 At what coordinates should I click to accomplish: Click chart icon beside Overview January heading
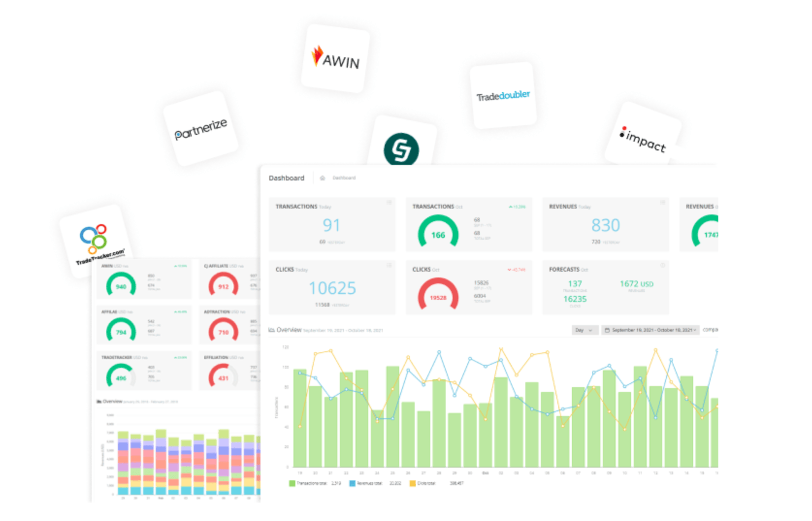(99, 401)
